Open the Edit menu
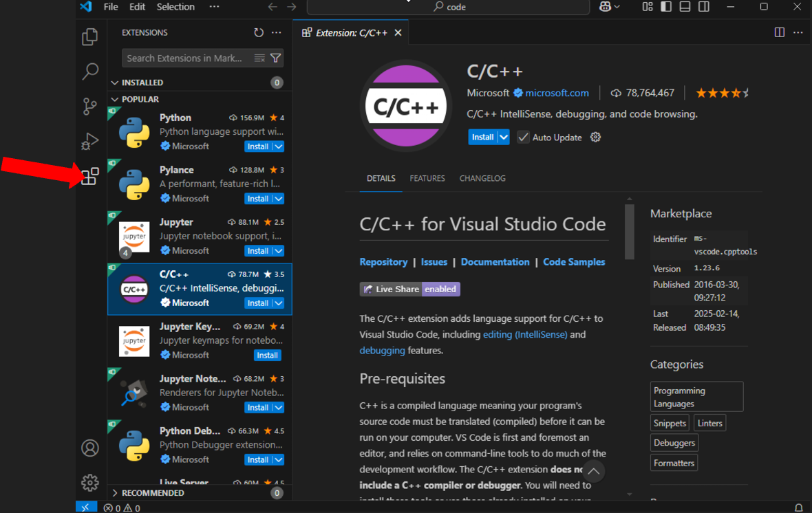This screenshot has height=513, width=812. (x=137, y=7)
